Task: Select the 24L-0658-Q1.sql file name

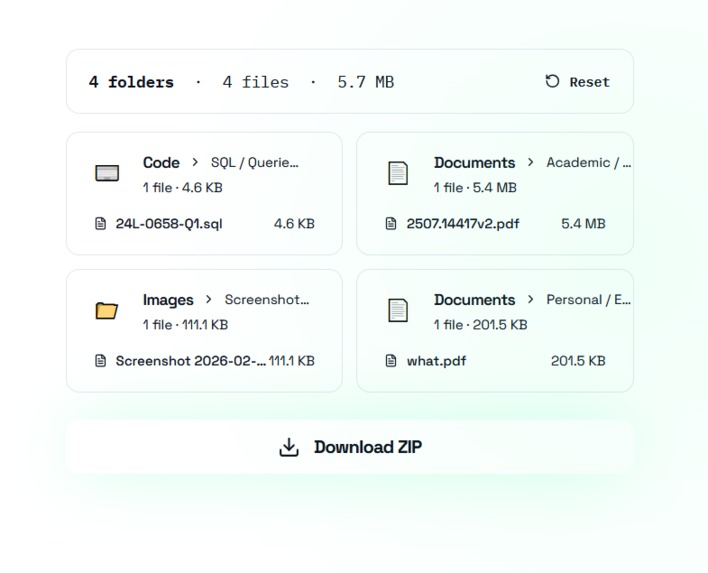Action: [169, 224]
